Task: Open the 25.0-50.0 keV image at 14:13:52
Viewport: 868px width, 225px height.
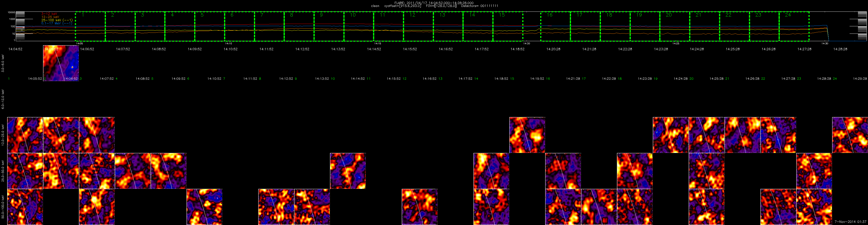Action: tap(348, 171)
